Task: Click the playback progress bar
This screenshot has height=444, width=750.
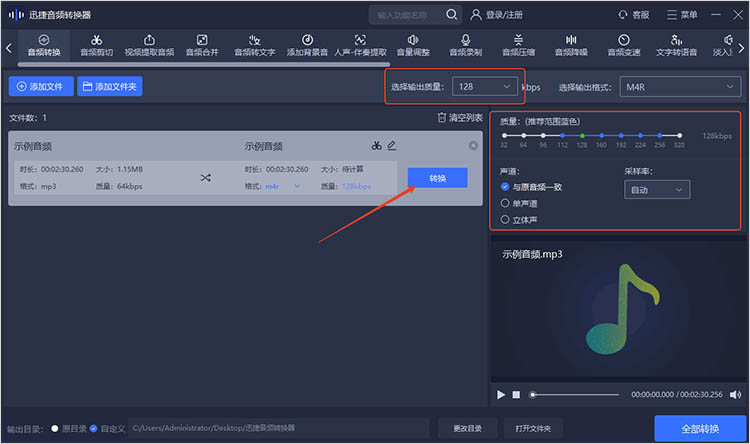Action: point(574,395)
